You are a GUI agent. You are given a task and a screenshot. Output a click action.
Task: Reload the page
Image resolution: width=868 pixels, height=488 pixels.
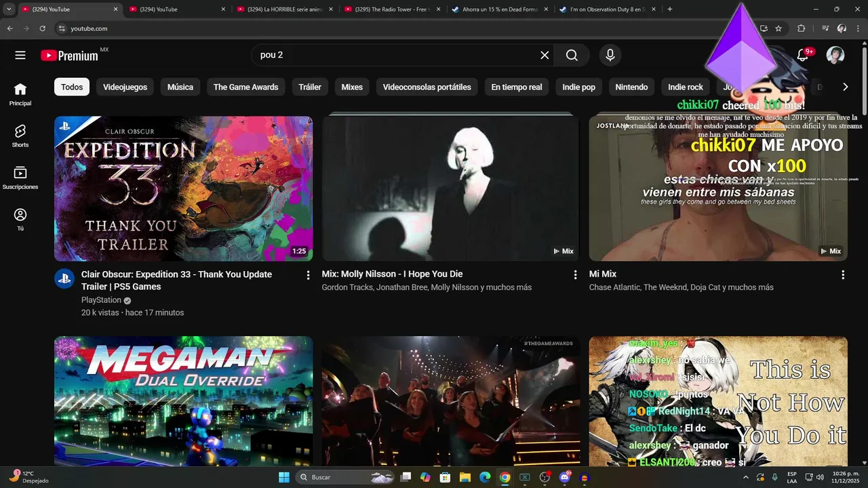43,28
